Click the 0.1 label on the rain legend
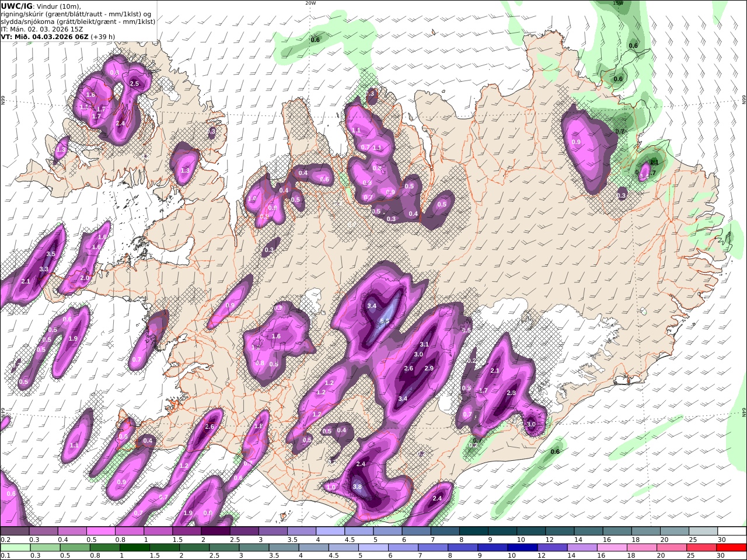The height and width of the screenshot is (560, 747). click(4, 556)
